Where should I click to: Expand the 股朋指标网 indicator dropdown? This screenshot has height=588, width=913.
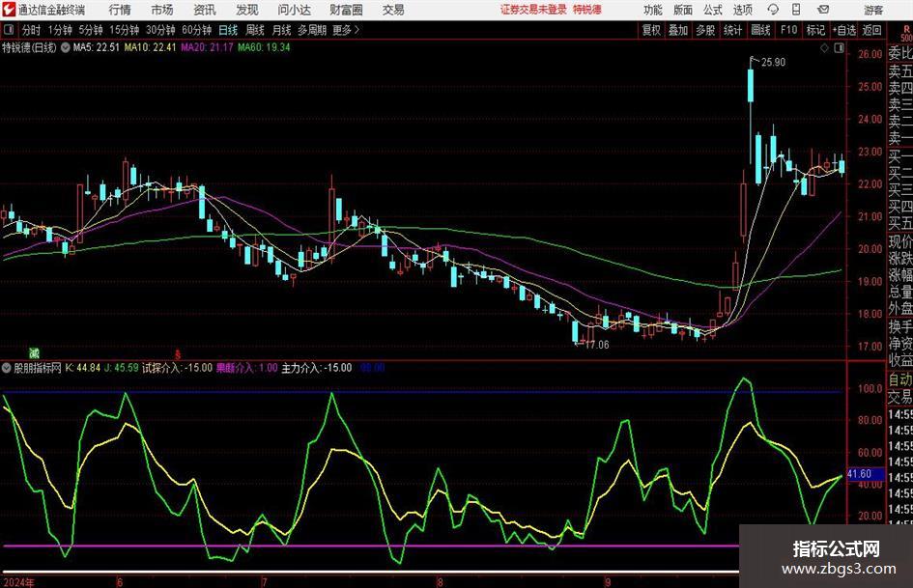tap(8, 368)
